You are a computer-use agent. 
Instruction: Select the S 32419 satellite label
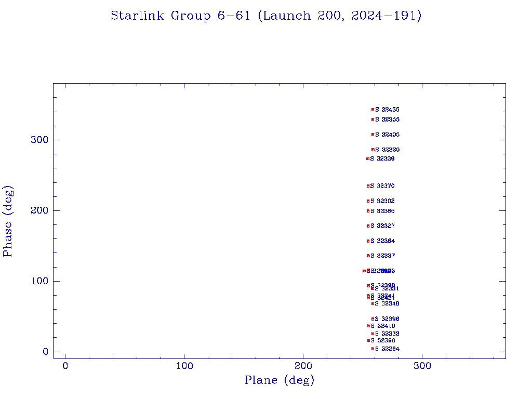383,326
